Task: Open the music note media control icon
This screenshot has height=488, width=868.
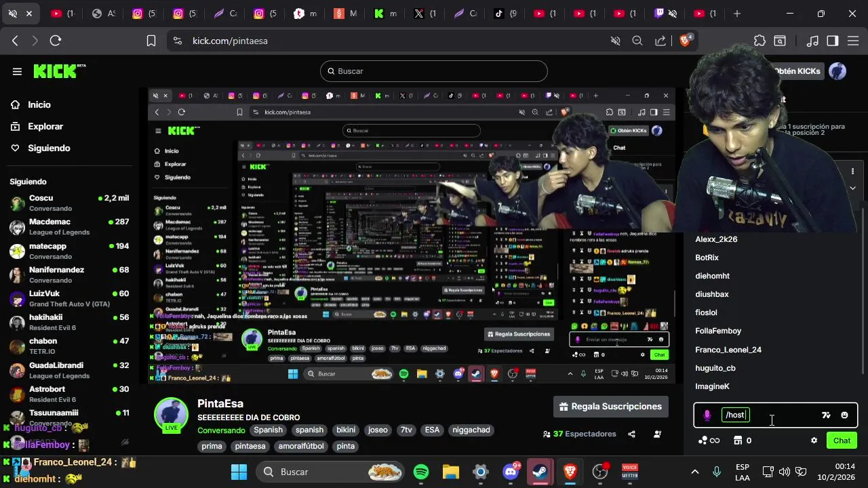Action: [x=812, y=41]
